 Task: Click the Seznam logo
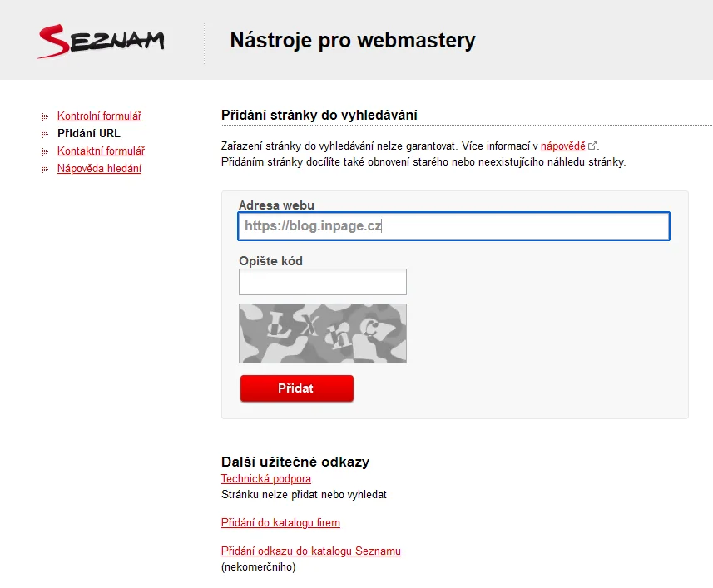coord(101,42)
